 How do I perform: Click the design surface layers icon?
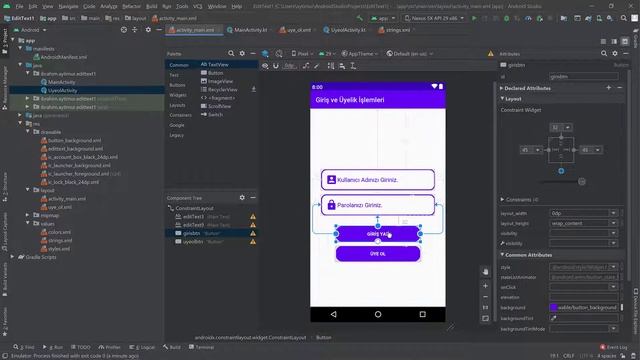click(x=265, y=53)
